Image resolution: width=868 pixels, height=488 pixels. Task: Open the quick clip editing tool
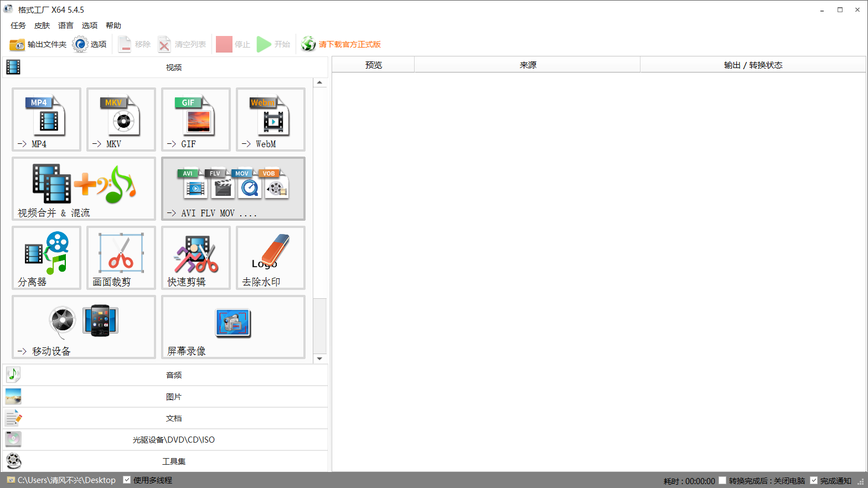(x=195, y=257)
